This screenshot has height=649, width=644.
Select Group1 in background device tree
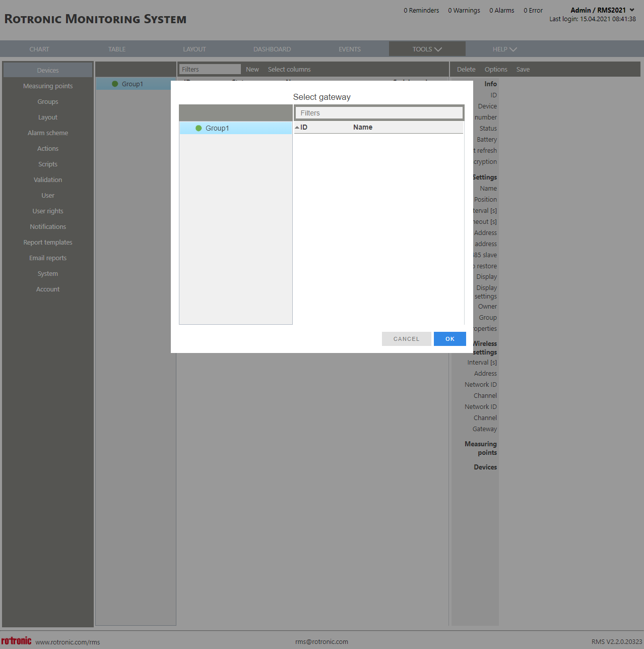click(x=134, y=84)
